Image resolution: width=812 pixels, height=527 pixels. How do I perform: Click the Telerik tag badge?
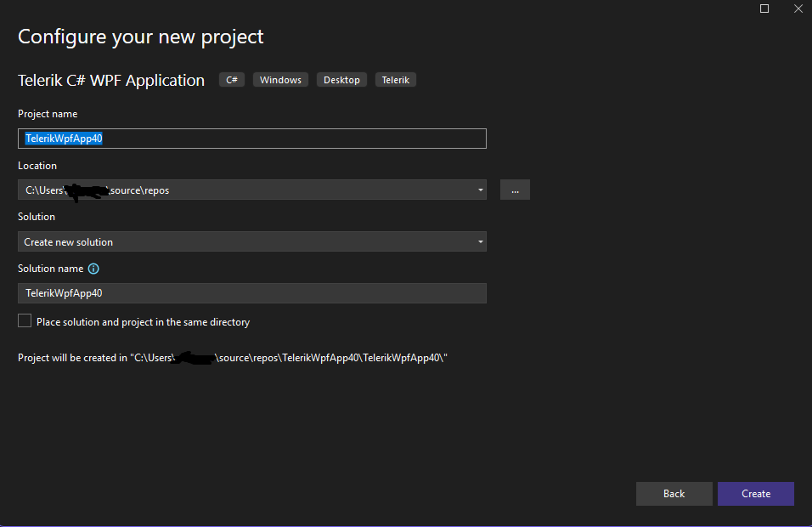(x=396, y=80)
